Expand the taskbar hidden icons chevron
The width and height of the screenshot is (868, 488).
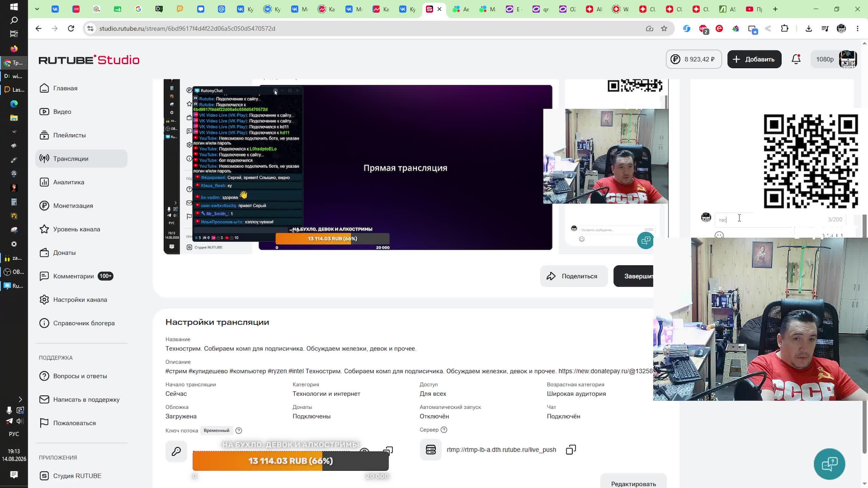20,399
